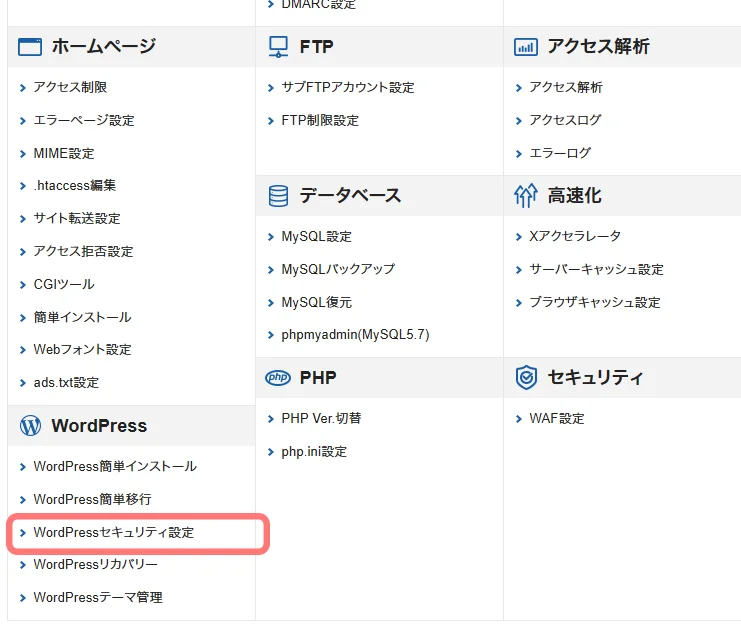
Task: Click the 高速化 upward arrows icon
Action: (526, 196)
